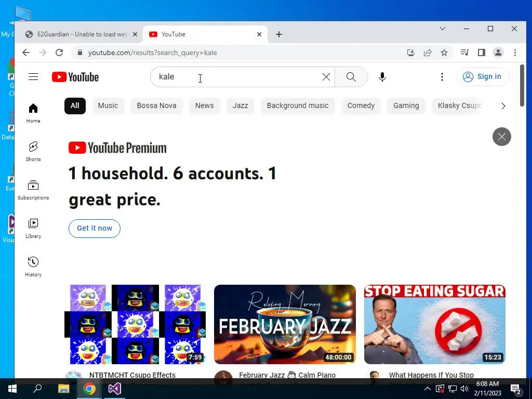Close the E2Guardian tab
This screenshot has width=532, height=399.
pyautogui.click(x=135, y=34)
